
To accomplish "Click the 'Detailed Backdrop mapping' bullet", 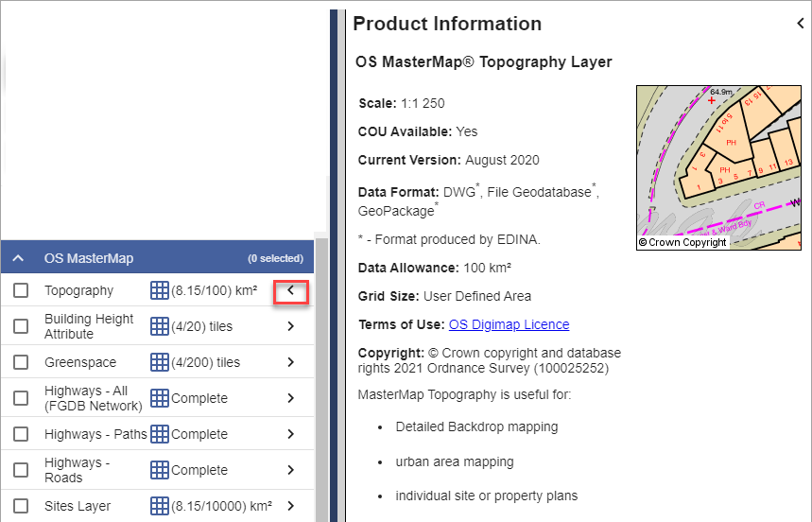I will click(x=476, y=426).
